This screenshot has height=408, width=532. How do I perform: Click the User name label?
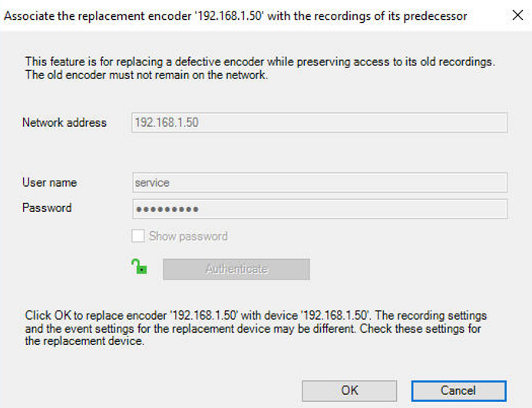pyautogui.click(x=49, y=183)
